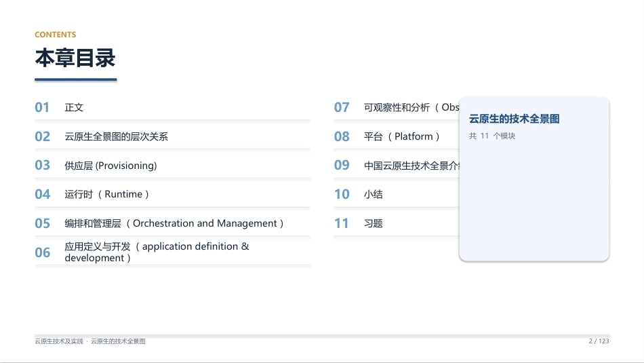The height and width of the screenshot is (363, 644).
Task: Click the number 03 in contents
Action: click(x=42, y=166)
